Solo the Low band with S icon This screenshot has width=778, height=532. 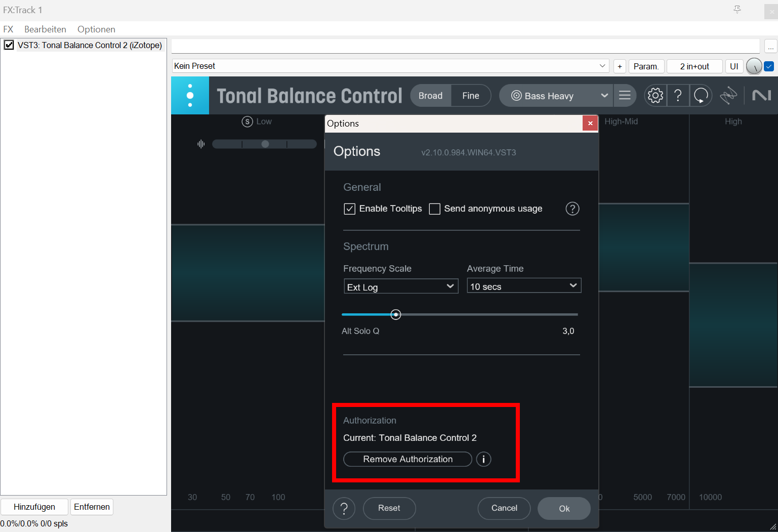[x=247, y=121]
